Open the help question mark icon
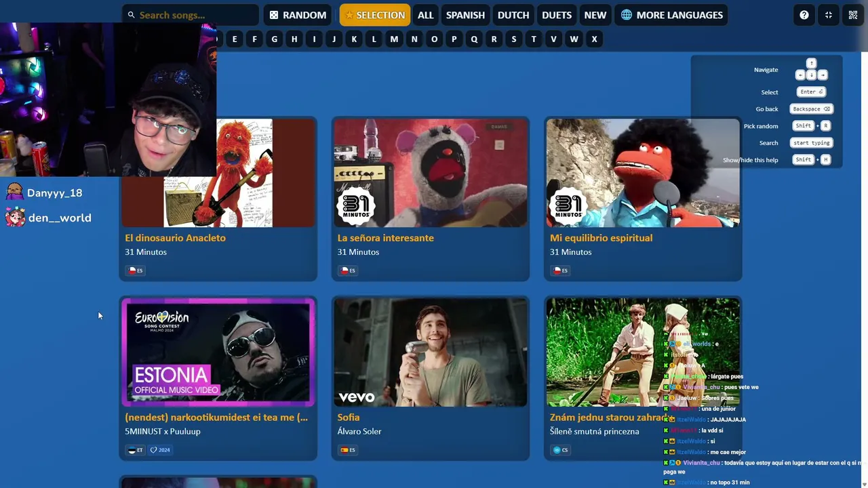Image resolution: width=868 pixels, height=488 pixels. click(804, 15)
